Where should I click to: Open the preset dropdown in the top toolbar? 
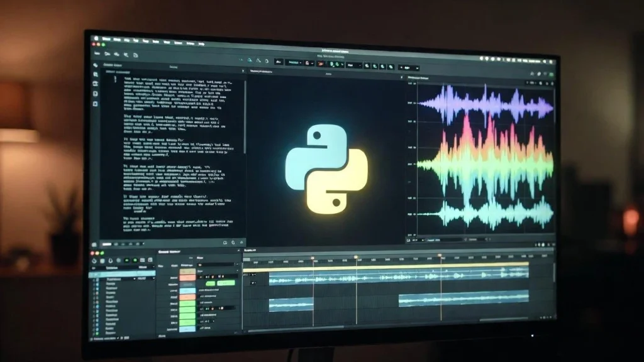(x=294, y=61)
